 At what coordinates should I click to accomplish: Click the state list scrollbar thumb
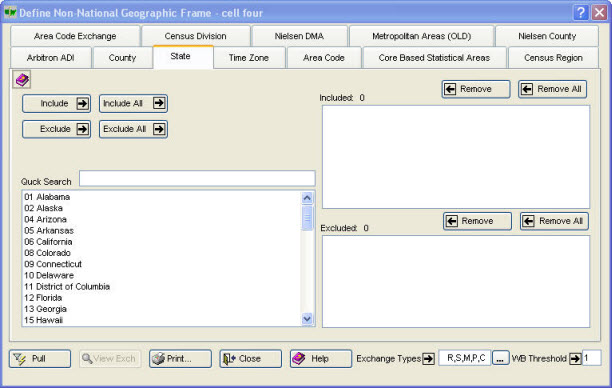click(307, 218)
